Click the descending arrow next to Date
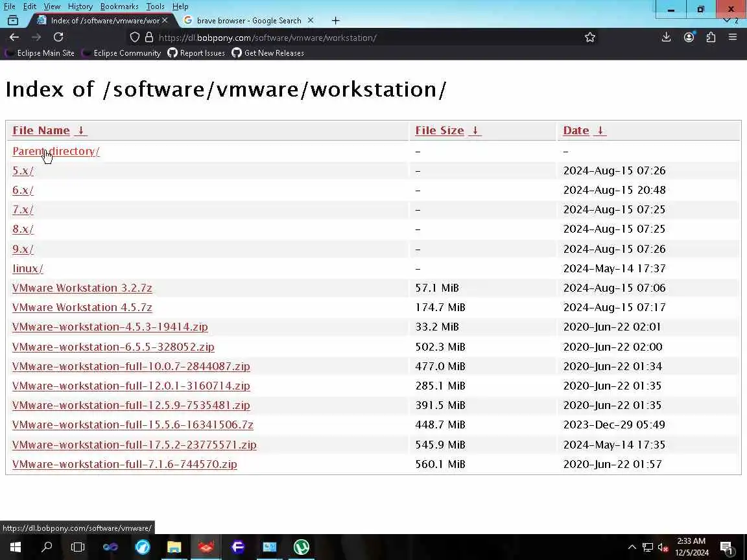This screenshot has height=560, width=747. click(600, 130)
